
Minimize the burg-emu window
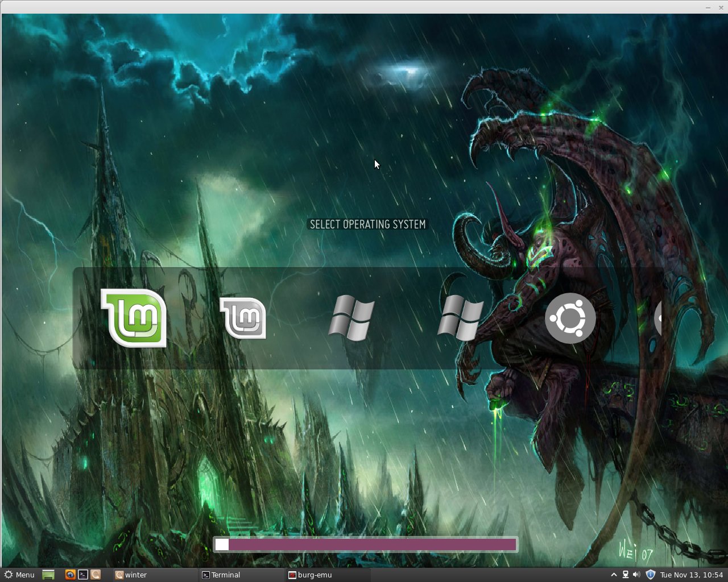(x=709, y=7)
